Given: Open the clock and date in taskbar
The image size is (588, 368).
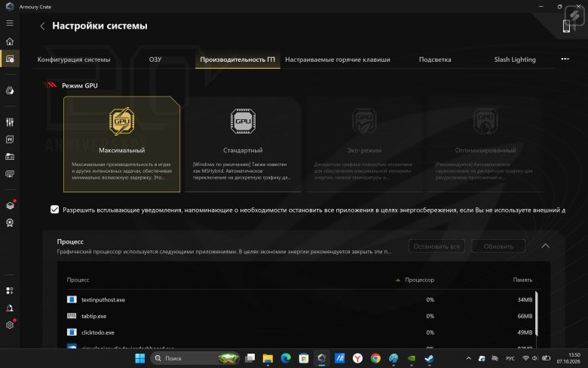Looking at the screenshot, I should pos(568,358).
